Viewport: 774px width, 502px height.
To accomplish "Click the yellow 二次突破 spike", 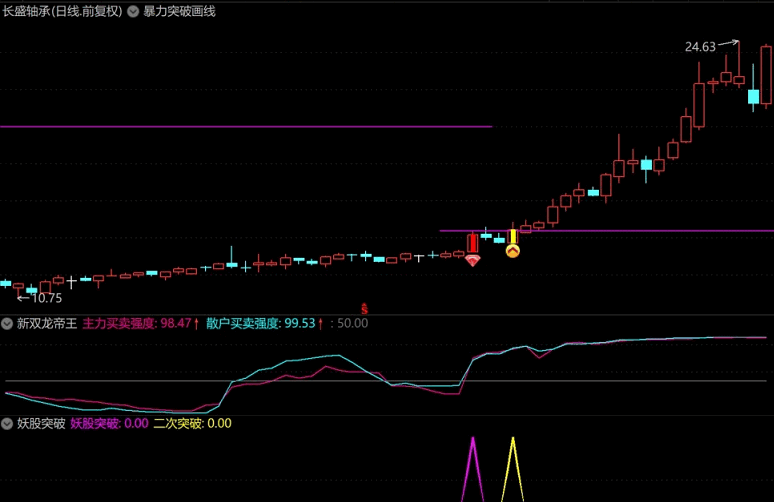I will pos(513,469).
